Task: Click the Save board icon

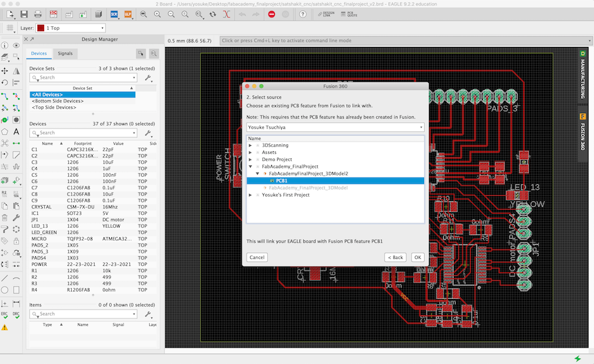Action: point(24,14)
